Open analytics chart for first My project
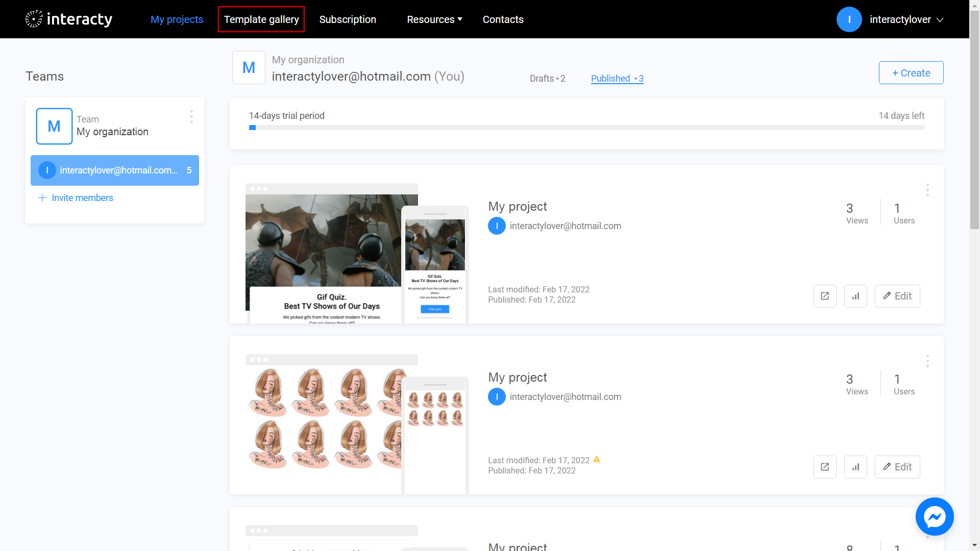Screen dimensions: 980x551 (x=856, y=295)
